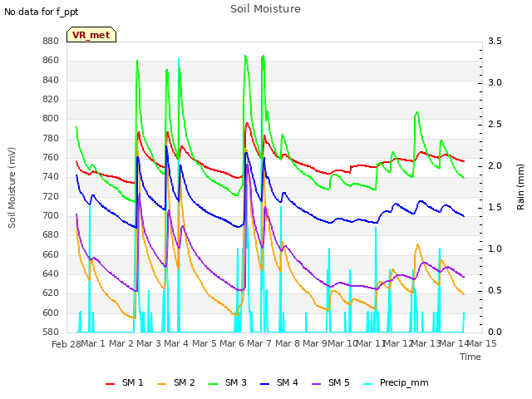Click the SM 2 orange legend swatch

click(162, 384)
